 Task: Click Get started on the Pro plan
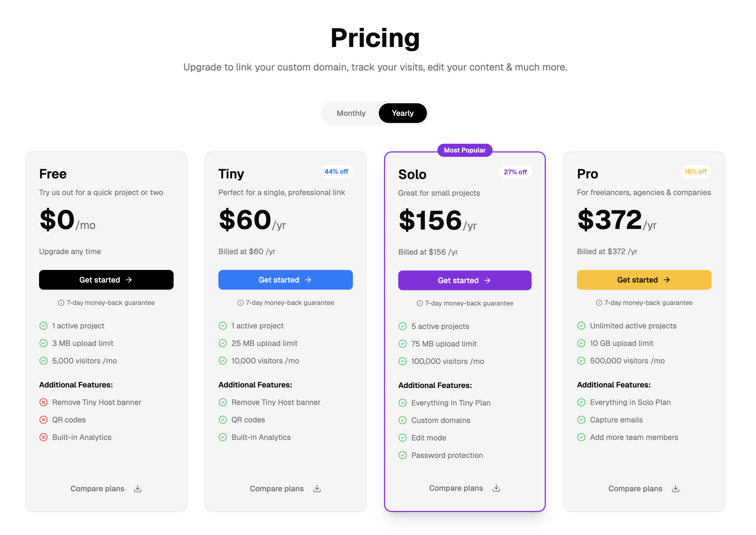[x=644, y=280]
